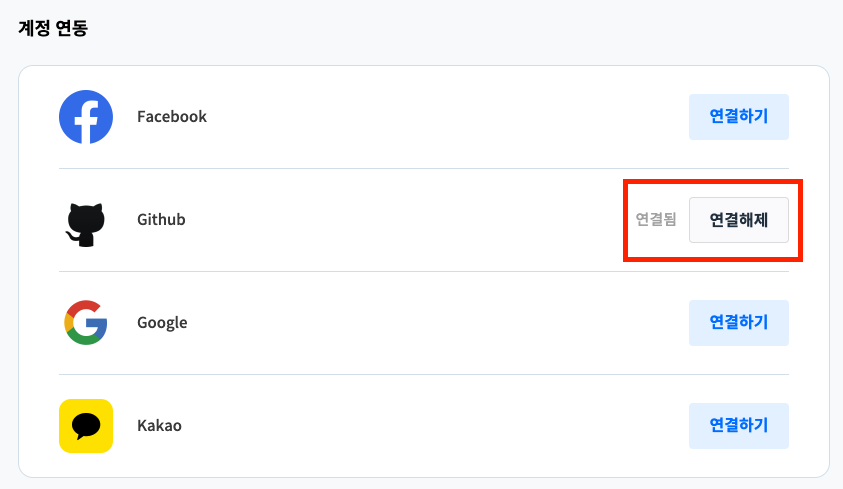Connect the Facebook account with 연결하기
843x489 pixels.
(x=738, y=117)
